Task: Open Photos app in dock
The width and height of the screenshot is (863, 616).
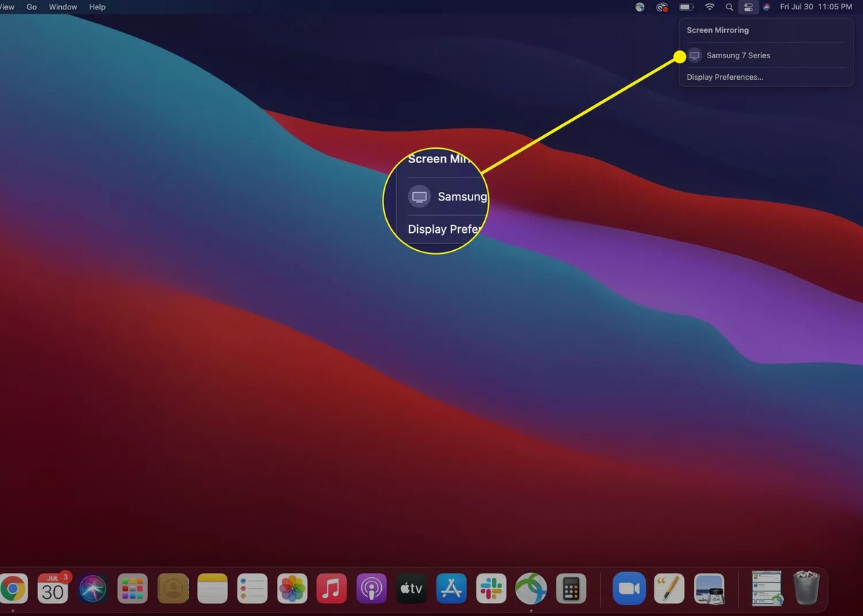Action: coord(292,589)
